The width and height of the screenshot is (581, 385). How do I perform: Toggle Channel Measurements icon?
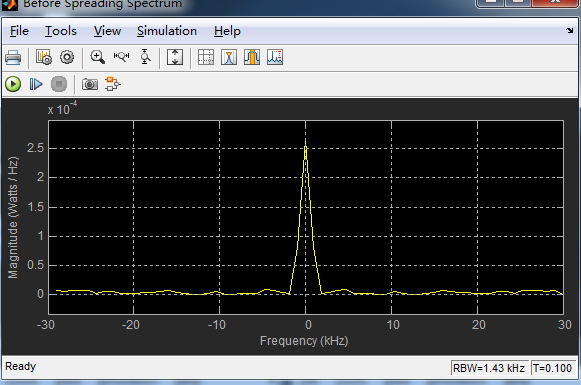(252, 57)
